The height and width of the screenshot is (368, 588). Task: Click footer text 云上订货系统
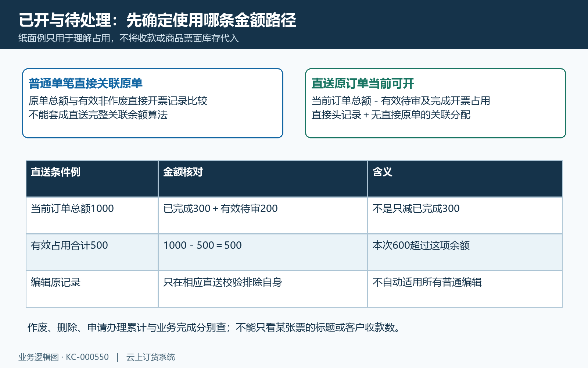(151, 357)
